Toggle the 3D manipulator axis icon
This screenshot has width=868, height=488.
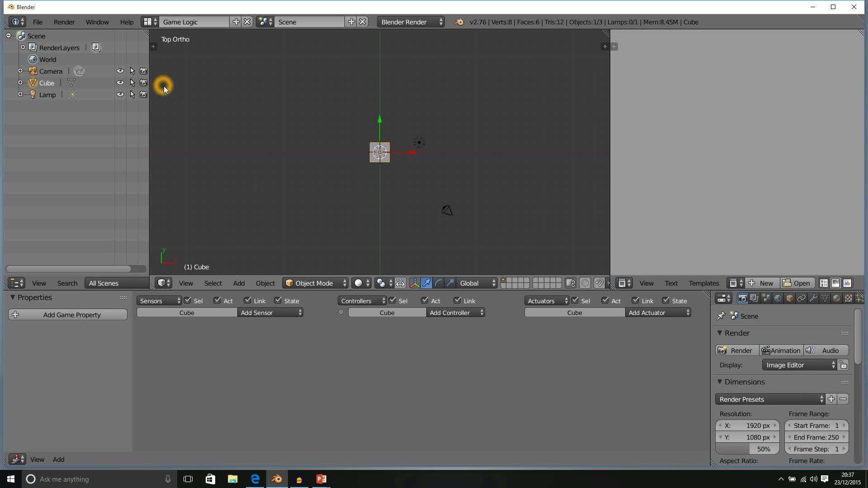(414, 283)
